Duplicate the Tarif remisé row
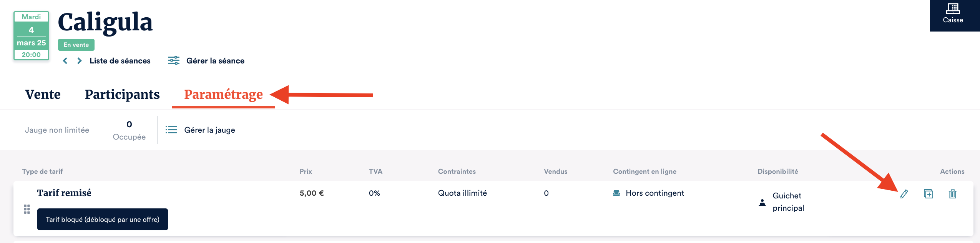This screenshot has height=243, width=980. [929, 194]
